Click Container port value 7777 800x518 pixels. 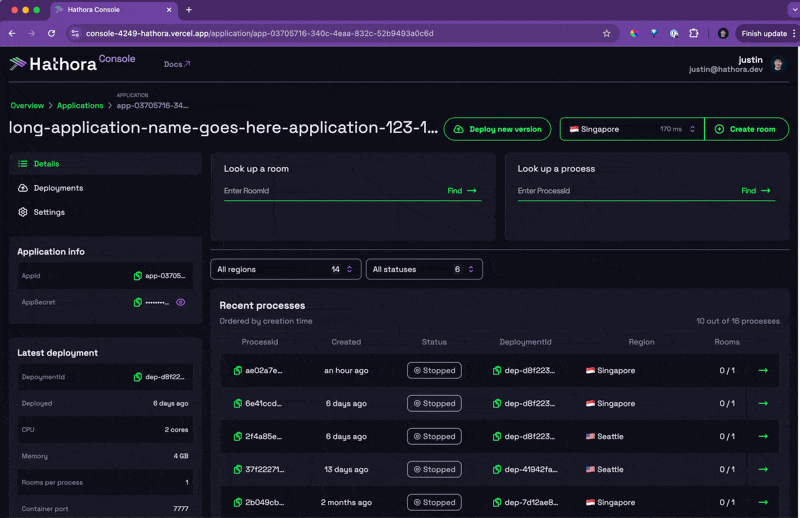point(181,509)
